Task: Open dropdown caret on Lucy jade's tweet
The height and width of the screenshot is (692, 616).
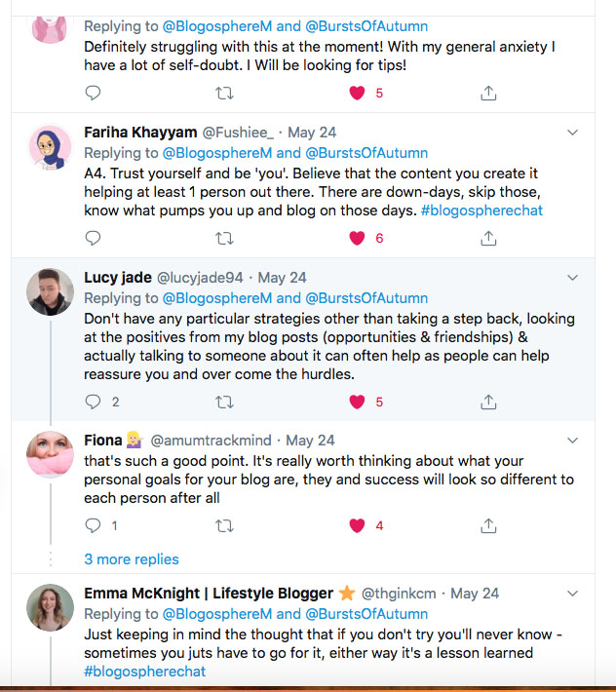Action: tap(573, 278)
